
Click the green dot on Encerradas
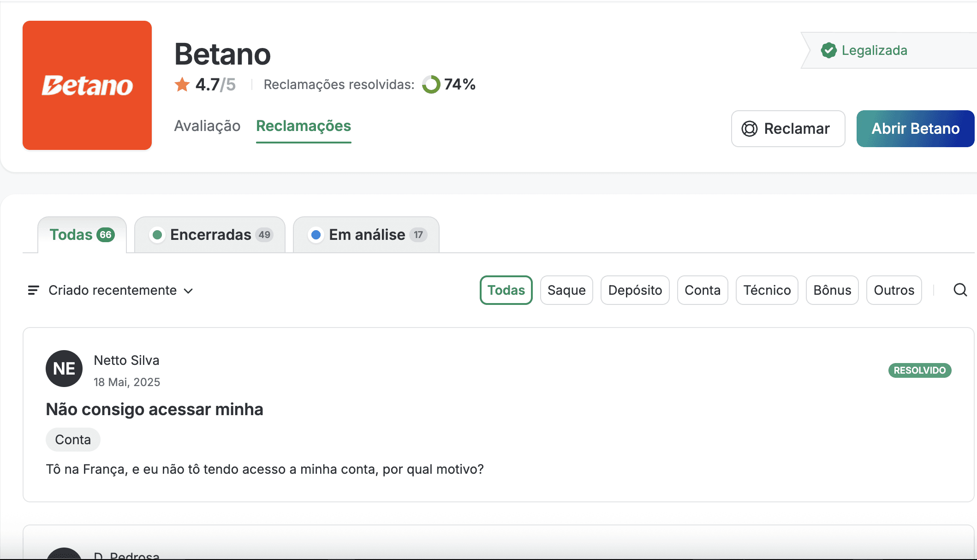point(157,235)
